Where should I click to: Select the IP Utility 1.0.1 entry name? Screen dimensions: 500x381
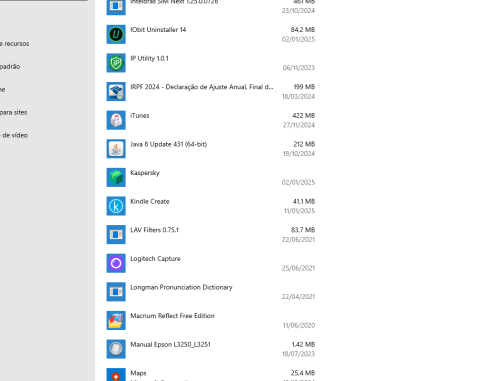tap(149, 58)
